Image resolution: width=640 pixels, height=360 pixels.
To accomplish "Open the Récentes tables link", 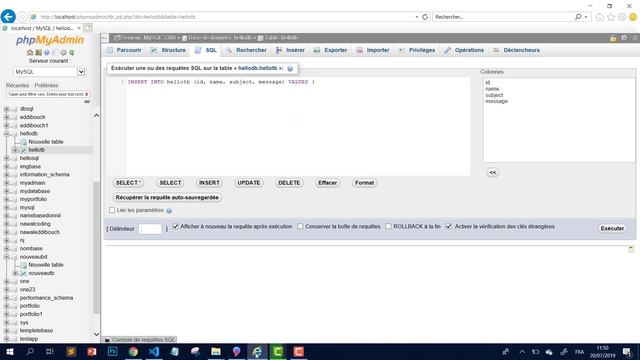I will [x=18, y=85].
